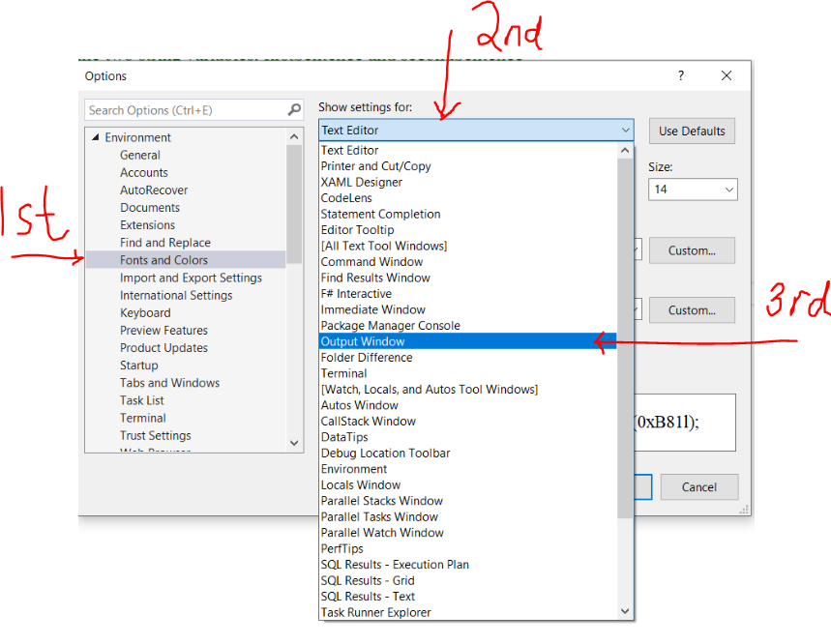Viewport: 831px width, 644px height.
Task: Choose Locals Window option
Action: 468,484
